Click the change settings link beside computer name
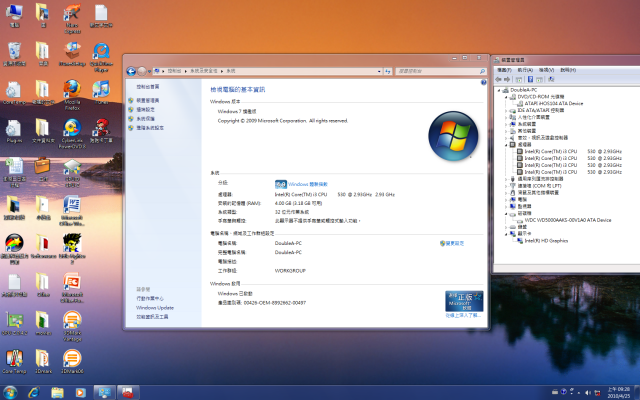 click(455, 244)
